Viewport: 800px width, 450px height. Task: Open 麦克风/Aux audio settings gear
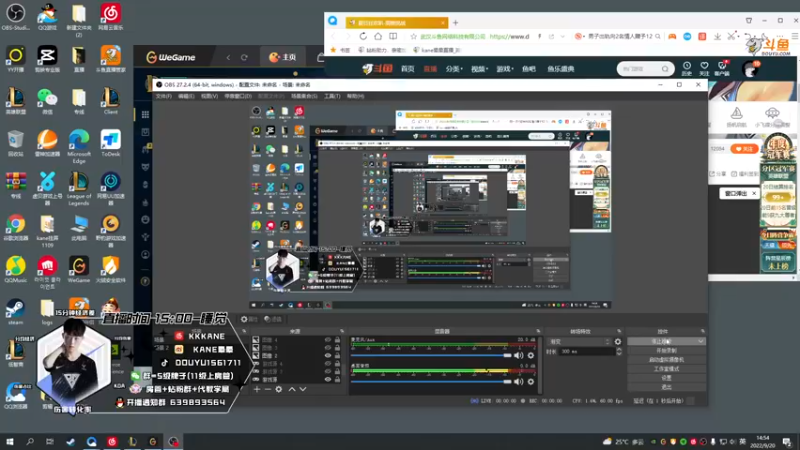pos(531,355)
